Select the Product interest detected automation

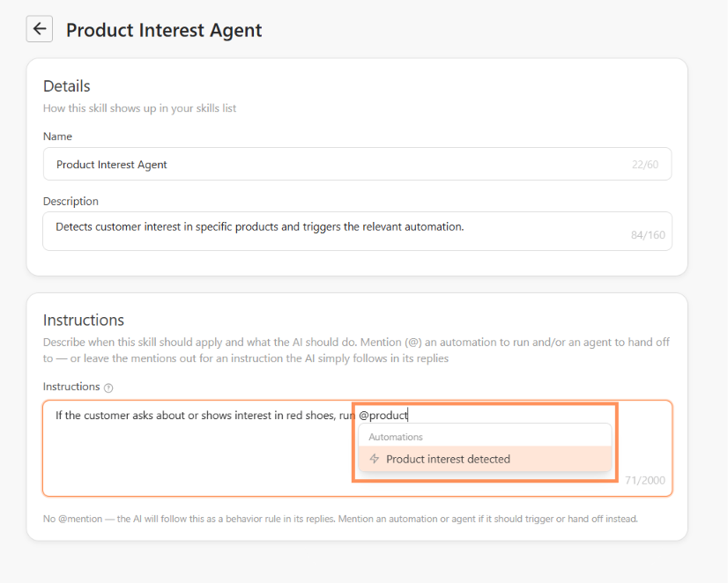tap(485, 459)
